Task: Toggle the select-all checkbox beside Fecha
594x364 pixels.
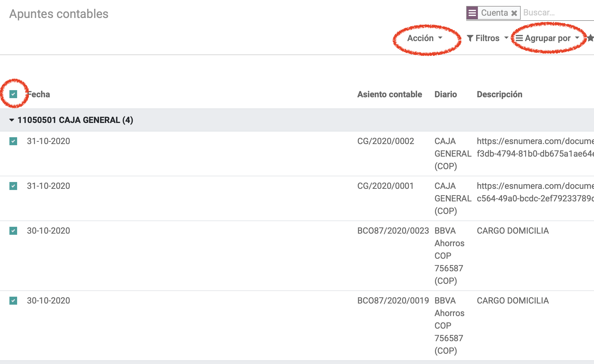Action: pos(13,94)
